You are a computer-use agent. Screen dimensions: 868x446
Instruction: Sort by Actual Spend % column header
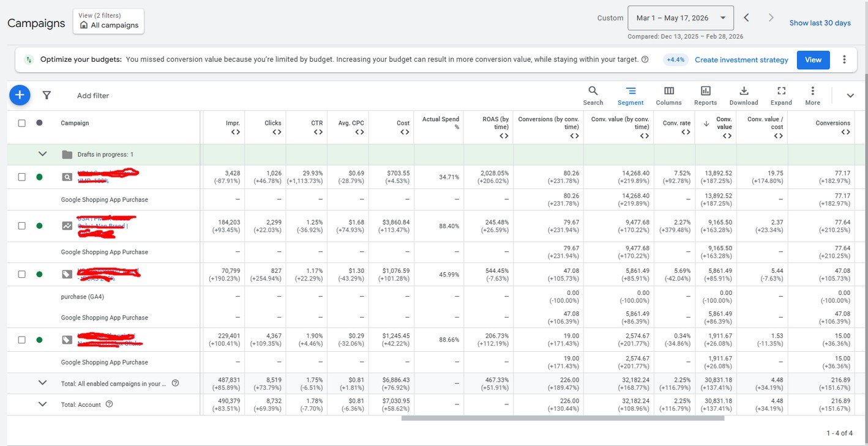pos(441,123)
